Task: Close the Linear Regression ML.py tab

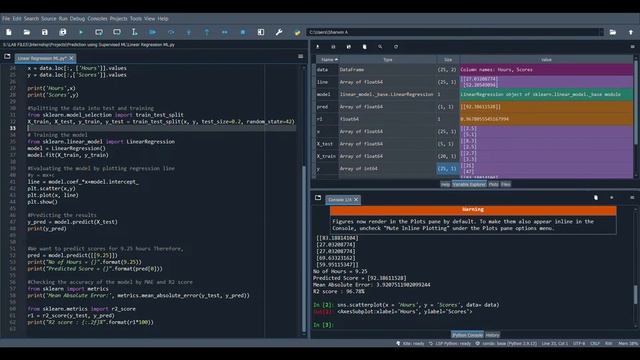Action: (71, 58)
